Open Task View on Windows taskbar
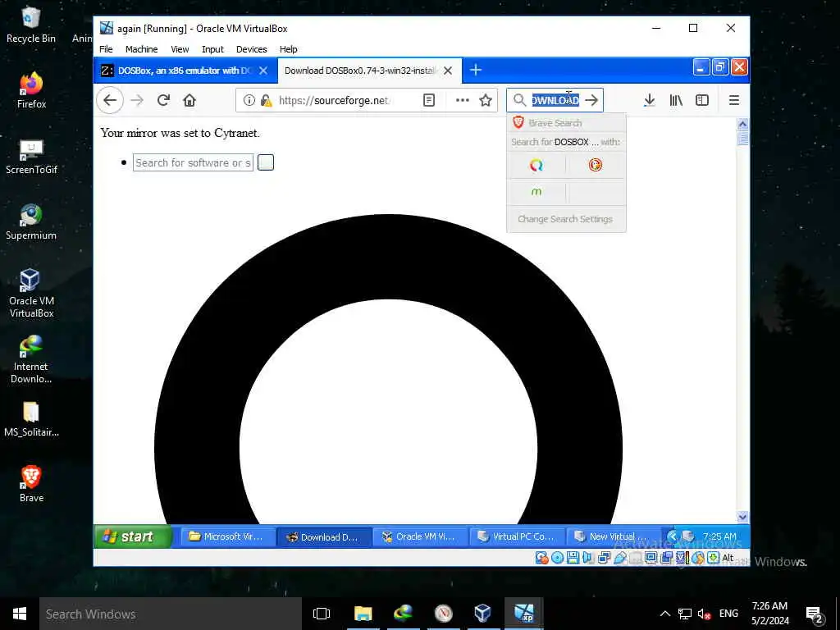This screenshot has width=840, height=630. (322, 614)
